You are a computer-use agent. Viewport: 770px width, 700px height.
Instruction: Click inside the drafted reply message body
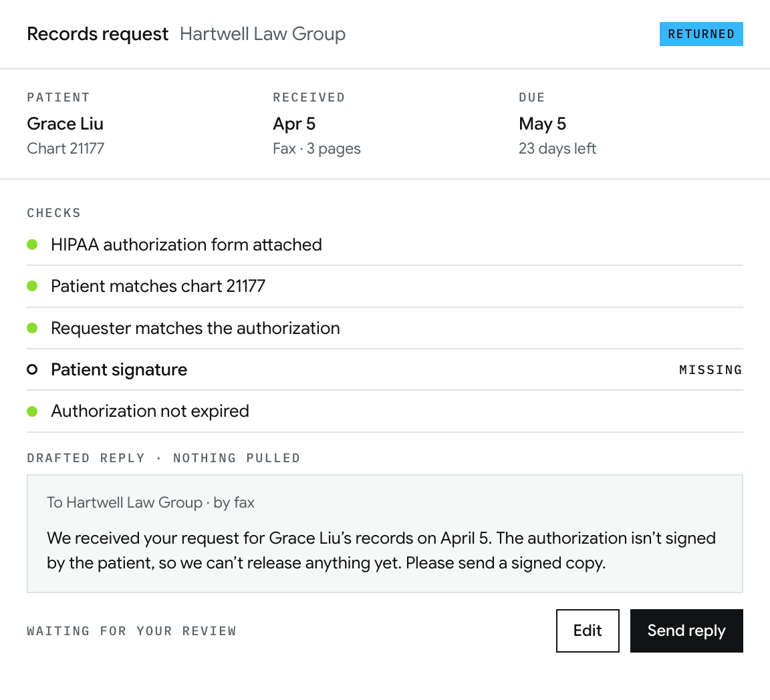click(381, 550)
